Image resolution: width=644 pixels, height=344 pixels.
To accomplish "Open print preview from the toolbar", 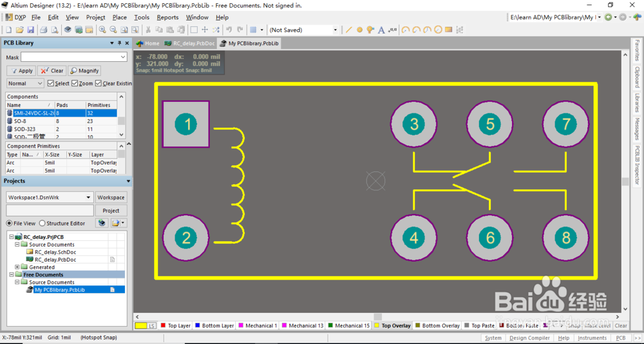I will pyautogui.click(x=54, y=30).
